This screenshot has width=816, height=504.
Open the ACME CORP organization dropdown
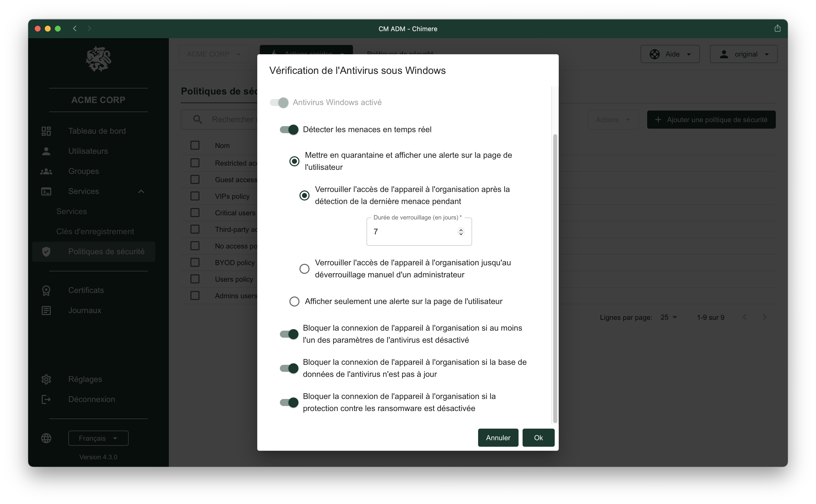(214, 54)
